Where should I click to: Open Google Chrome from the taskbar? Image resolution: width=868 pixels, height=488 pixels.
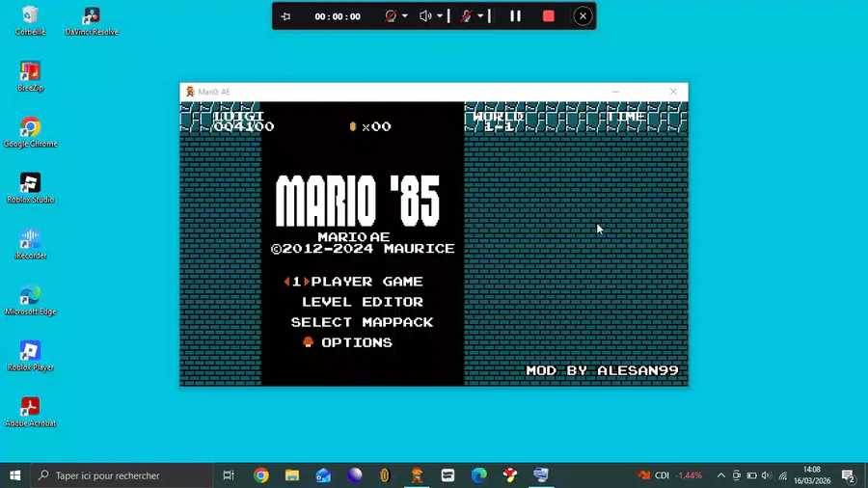click(x=260, y=475)
